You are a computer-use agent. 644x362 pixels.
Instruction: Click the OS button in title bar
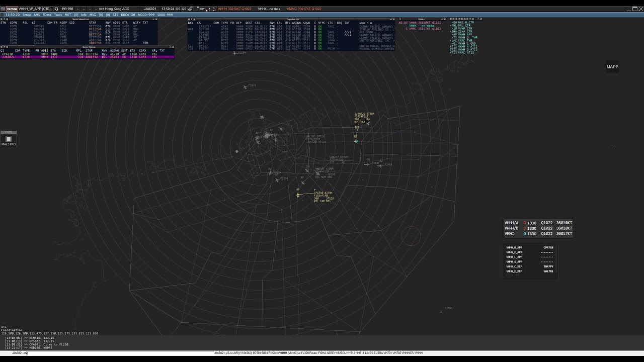click(x=178, y=9)
